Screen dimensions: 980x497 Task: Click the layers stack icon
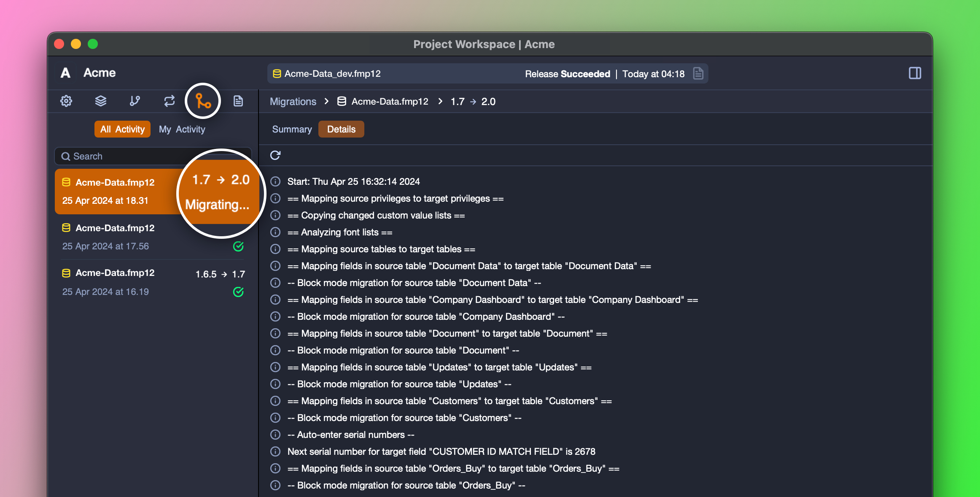tap(100, 101)
